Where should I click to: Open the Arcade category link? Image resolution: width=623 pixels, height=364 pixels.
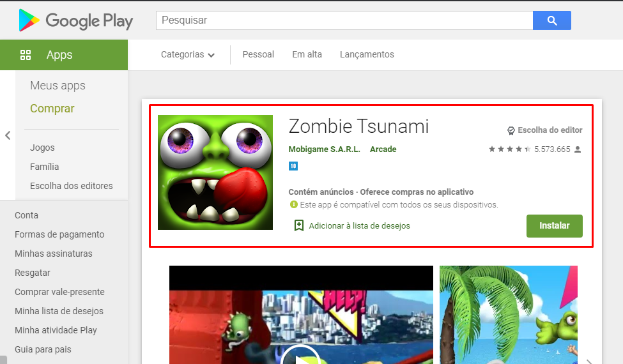383,149
